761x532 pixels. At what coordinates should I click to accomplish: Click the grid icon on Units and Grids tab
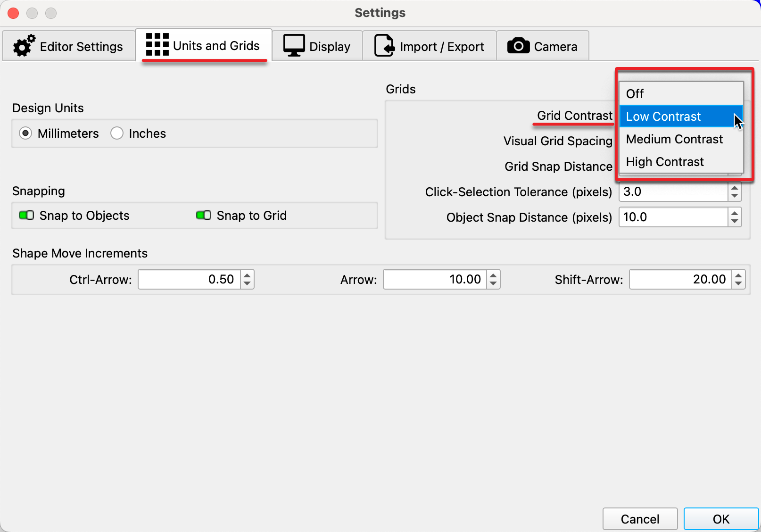point(157,44)
